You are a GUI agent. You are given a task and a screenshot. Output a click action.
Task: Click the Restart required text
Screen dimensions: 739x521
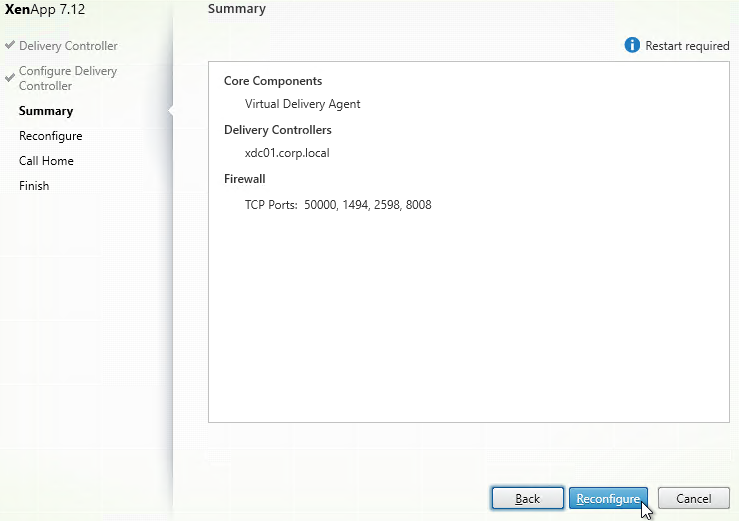point(687,46)
